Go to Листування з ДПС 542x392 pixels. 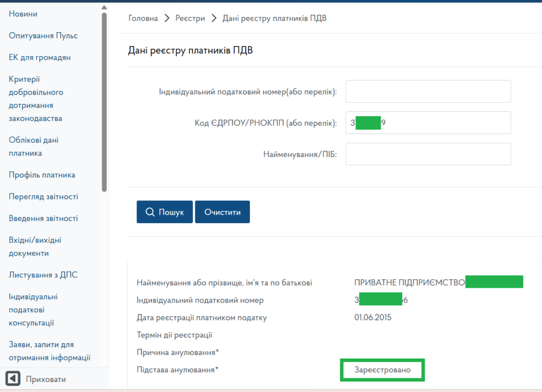[x=42, y=275]
